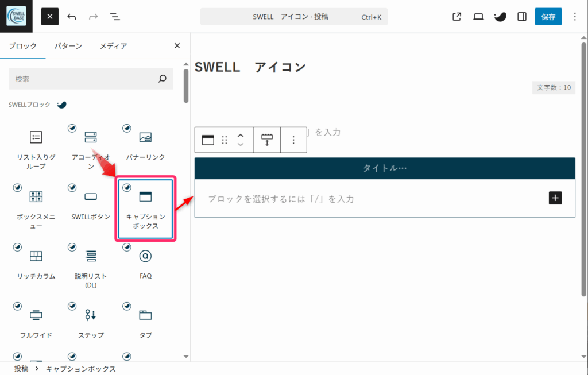588x375 pixels.
Task: Switch to the ブロック tab
Action: click(x=23, y=46)
